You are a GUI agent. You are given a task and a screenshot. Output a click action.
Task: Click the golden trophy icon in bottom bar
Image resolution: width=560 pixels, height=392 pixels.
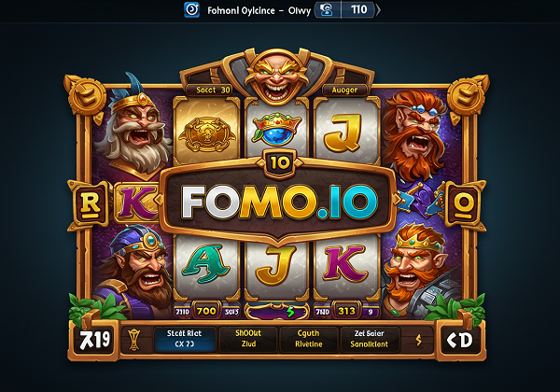click(133, 339)
